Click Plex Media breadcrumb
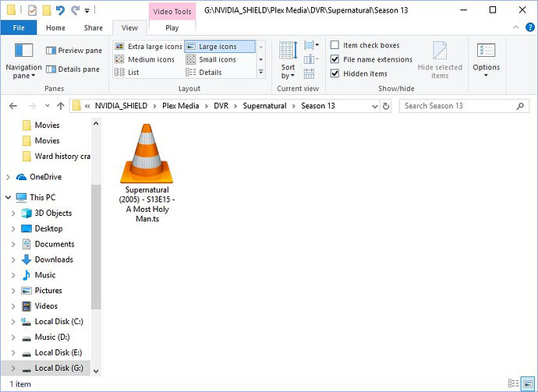Image resolution: width=538 pixels, height=392 pixels. tap(180, 106)
